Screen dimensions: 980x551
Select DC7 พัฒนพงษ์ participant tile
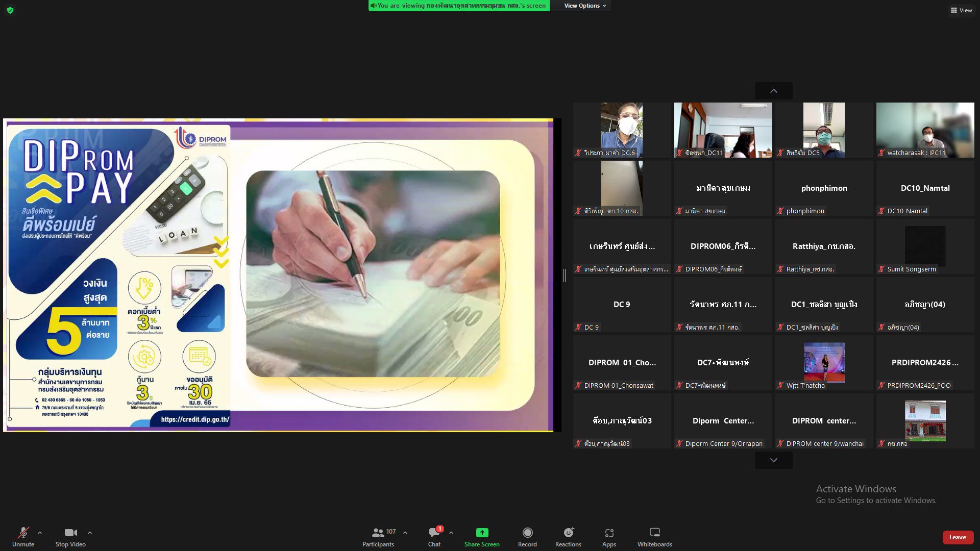(x=723, y=363)
